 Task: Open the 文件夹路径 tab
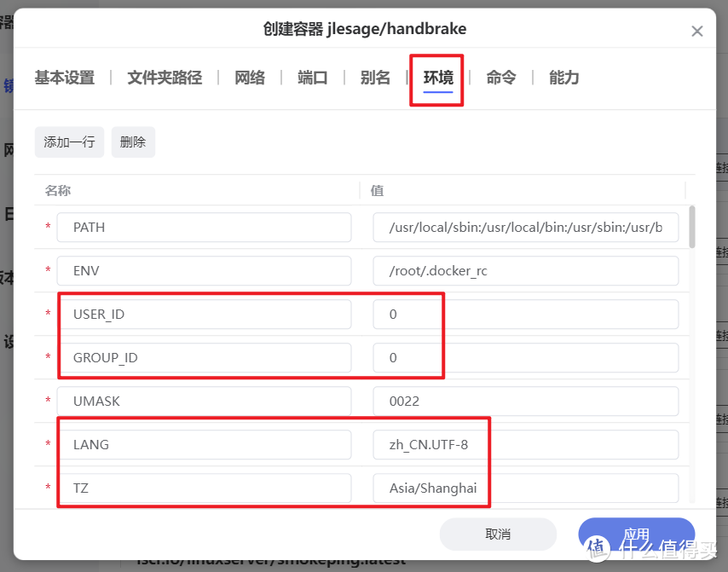(x=164, y=77)
